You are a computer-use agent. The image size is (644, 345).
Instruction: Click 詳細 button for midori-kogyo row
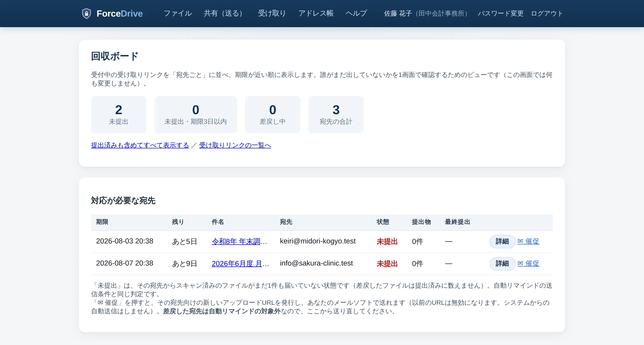(x=502, y=242)
